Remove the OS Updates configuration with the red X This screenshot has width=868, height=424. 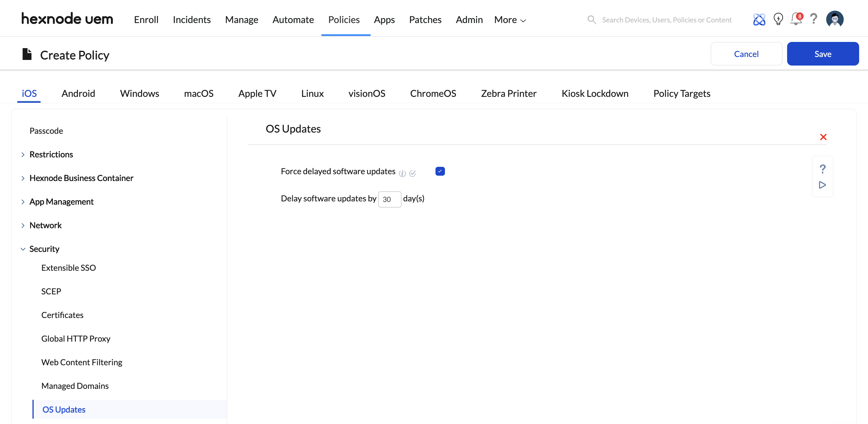pos(823,137)
